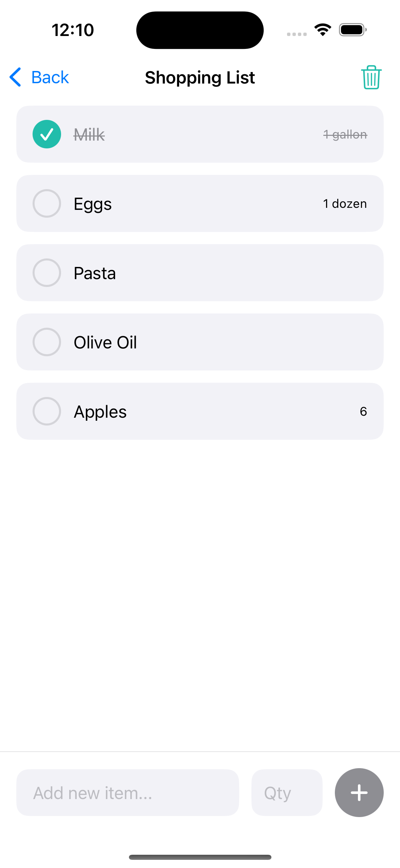Image resolution: width=400 pixels, height=868 pixels.
Task: Tap the trash delete icon
Action: click(371, 77)
